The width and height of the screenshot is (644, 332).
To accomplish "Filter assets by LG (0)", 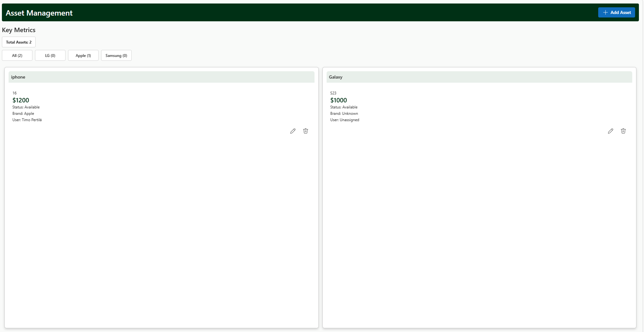I will [50, 55].
